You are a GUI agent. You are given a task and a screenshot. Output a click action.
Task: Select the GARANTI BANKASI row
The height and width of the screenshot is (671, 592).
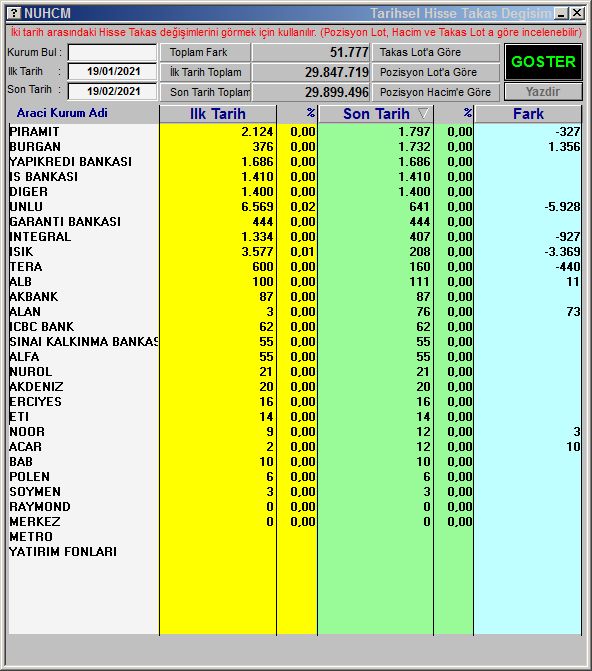(295, 222)
